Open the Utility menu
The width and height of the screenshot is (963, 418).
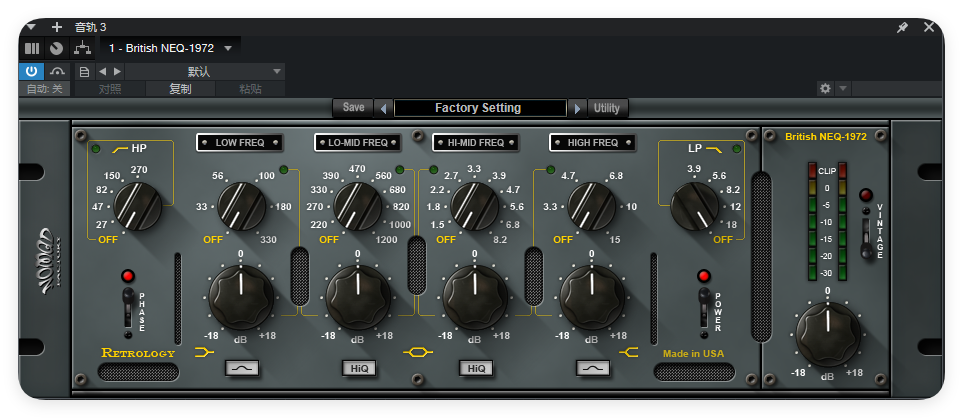click(607, 108)
